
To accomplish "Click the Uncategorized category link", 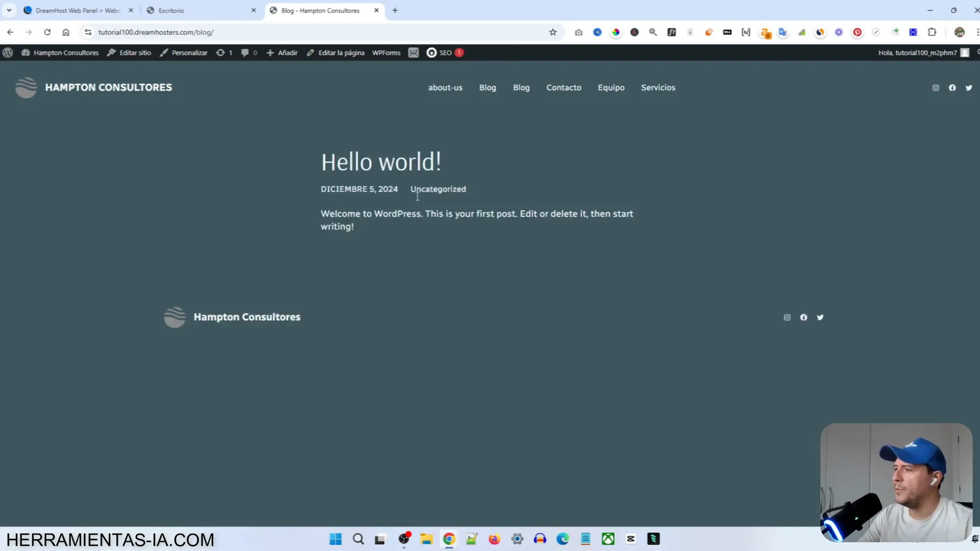I will coord(438,189).
